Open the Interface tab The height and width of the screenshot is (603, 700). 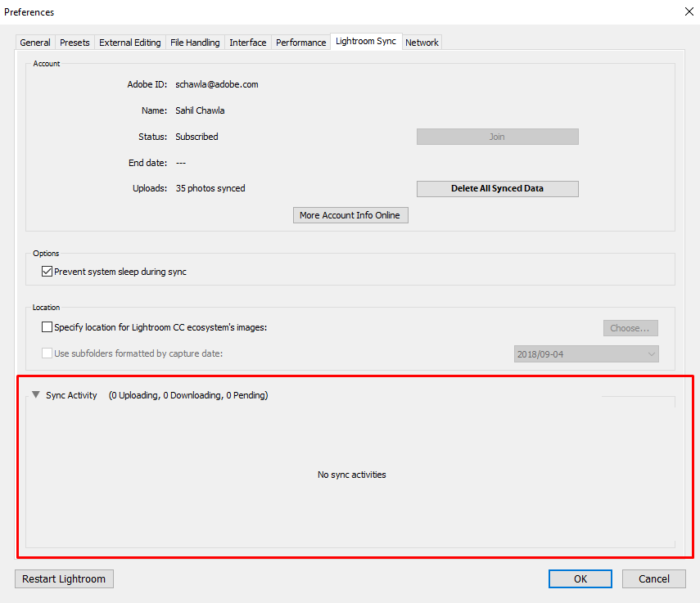tap(247, 42)
